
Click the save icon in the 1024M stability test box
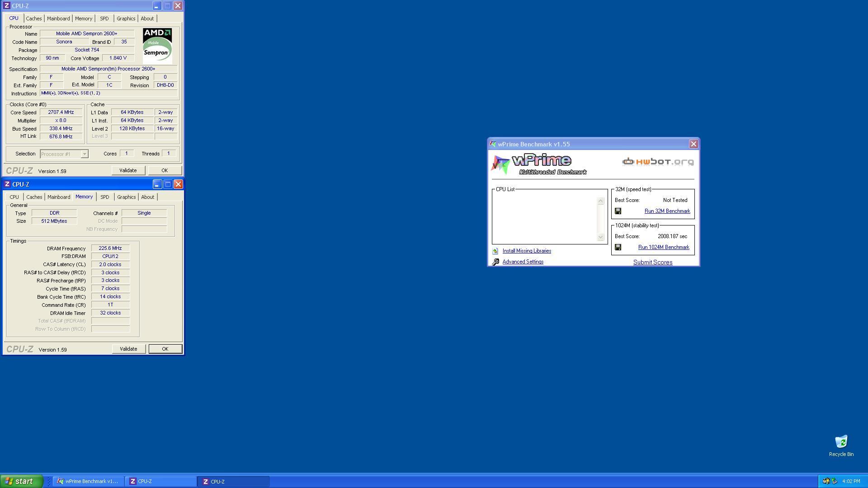pos(618,247)
